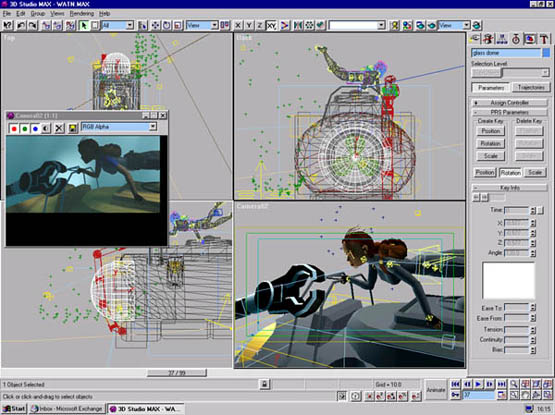Switch to the Motion command panel tab
The height and width of the screenshot is (415, 555).
click(x=516, y=39)
